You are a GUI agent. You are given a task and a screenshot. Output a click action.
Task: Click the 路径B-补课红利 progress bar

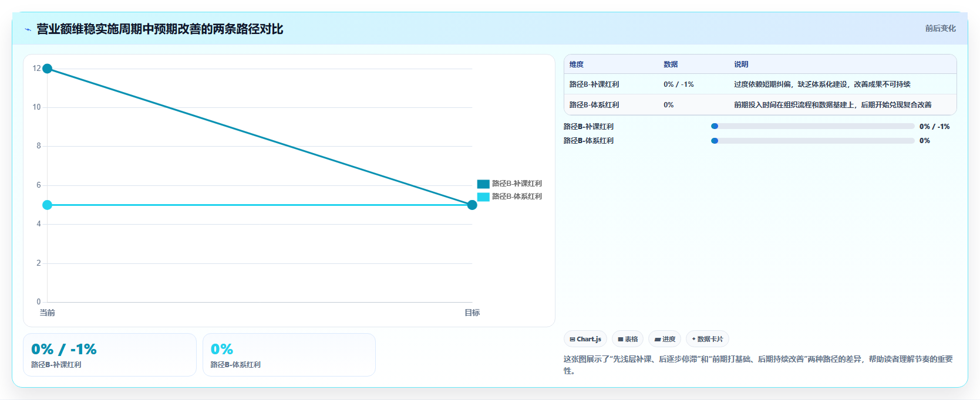pyautogui.click(x=813, y=126)
